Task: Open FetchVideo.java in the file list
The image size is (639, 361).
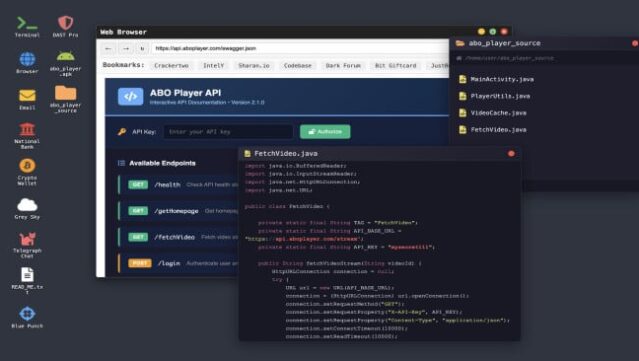Action: pos(498,129)
